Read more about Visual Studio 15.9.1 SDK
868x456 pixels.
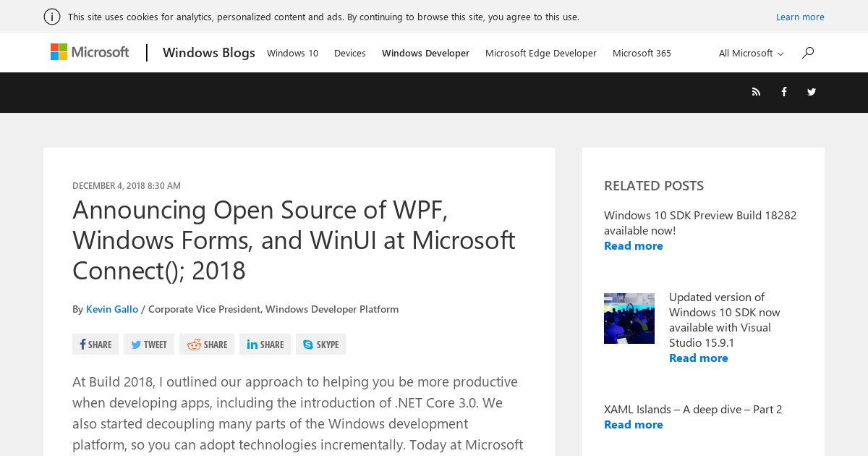pyautogui.click(x=699, y=358)
